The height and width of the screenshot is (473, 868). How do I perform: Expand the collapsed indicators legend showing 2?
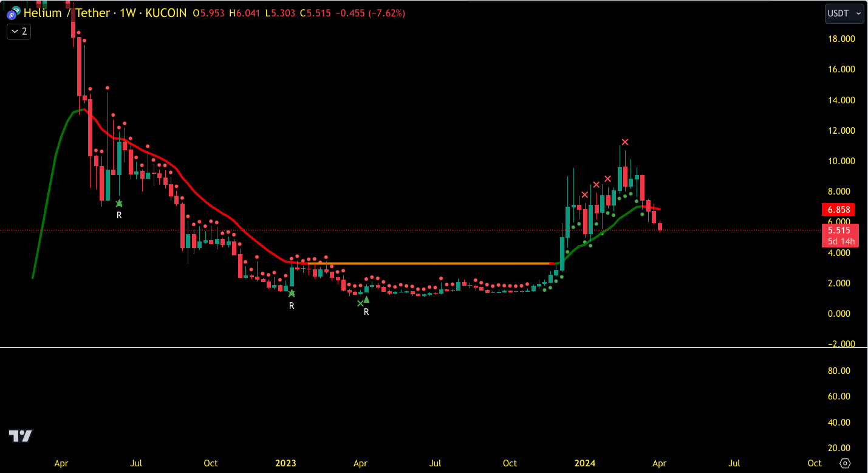click(19, 32)
